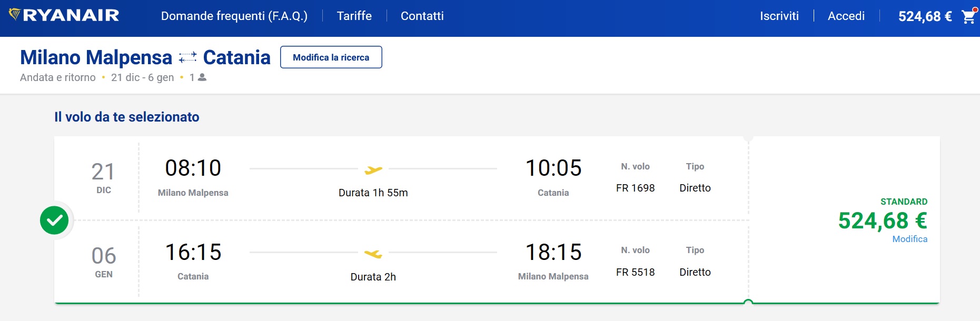Click the Modifica la ricerca button
This screenshot has height=321, width=980.
[331, 57]
